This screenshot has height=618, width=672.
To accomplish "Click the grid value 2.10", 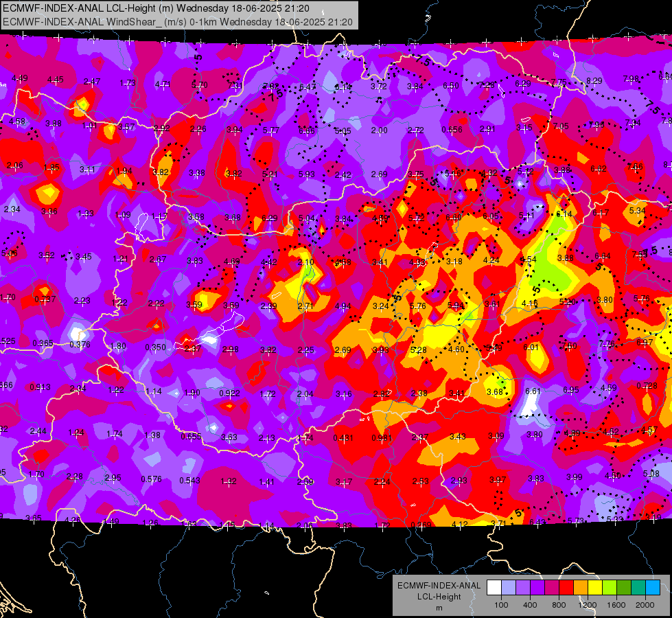I will 306,262.
